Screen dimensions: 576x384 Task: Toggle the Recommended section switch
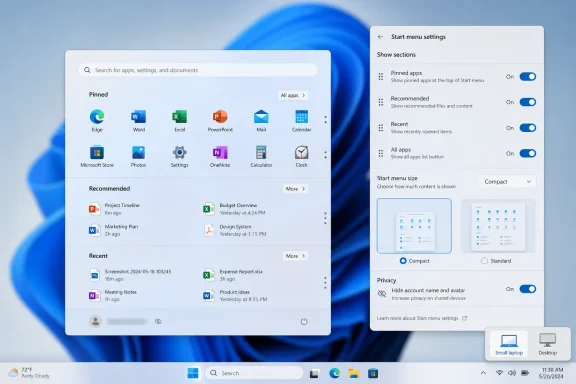(x=528, y=102)
